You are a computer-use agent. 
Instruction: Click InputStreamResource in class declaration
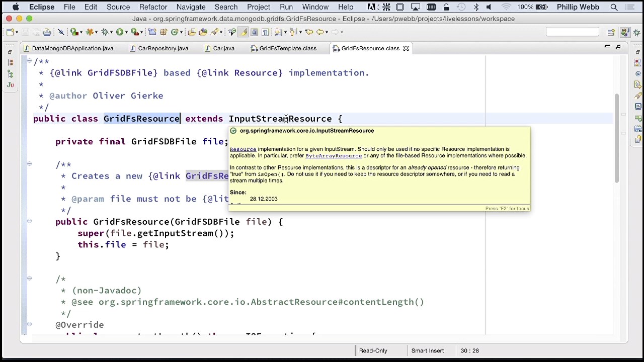(x=280, y=119)
